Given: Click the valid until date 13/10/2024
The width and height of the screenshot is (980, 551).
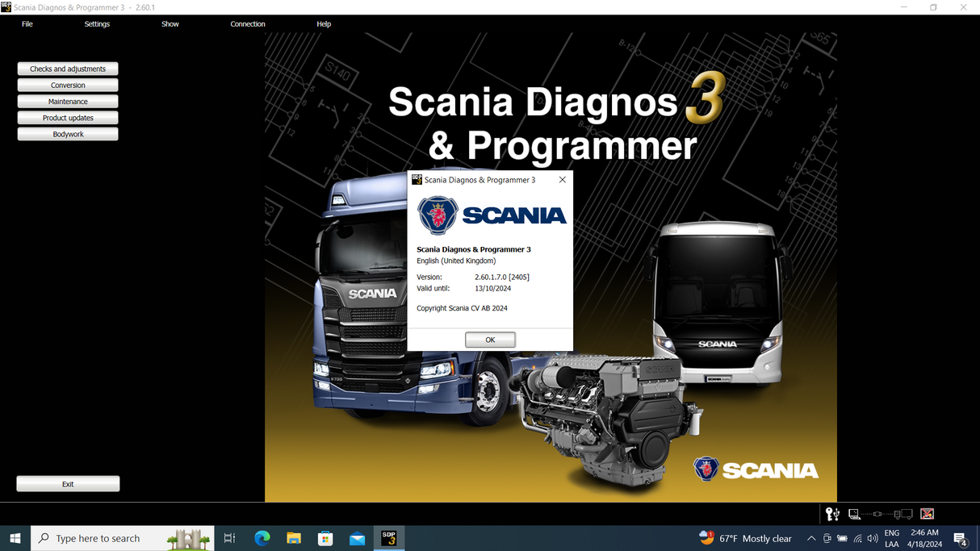Looking at the screenshot, I should tap(492, 288).
